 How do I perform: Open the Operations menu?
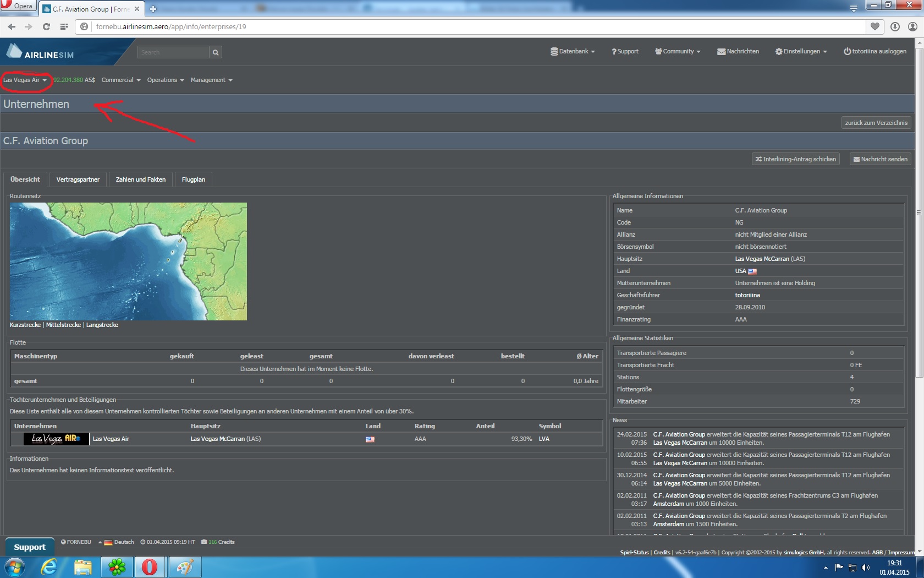tap(165, 80)
